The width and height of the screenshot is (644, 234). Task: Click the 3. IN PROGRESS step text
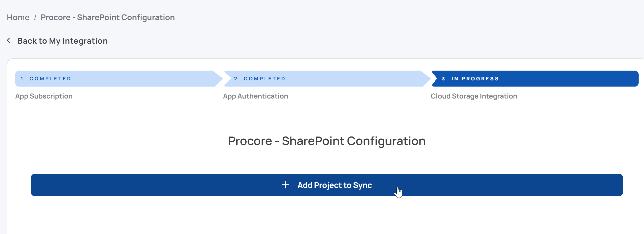(470, 79)
